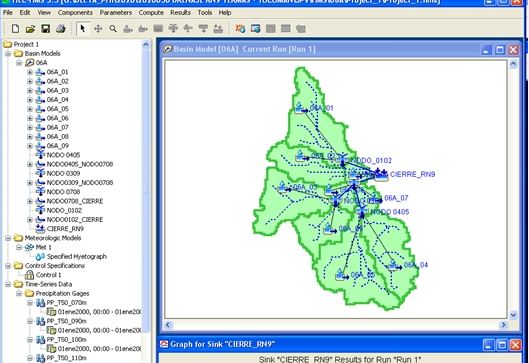Click Basin Model map scroll-down arrow
The width and height of the screenshot is (529, 363).
pos(513,315)
